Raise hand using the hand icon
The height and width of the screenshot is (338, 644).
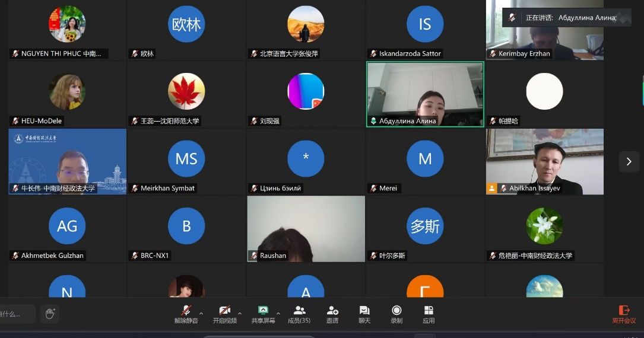pyautogui.click(x=50, y=314)
